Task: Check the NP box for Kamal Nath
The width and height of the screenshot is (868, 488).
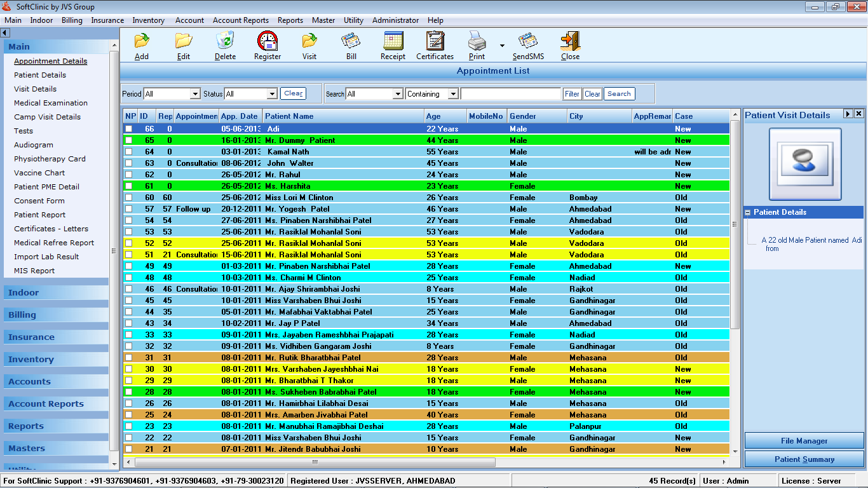Action: pos(129,152)
